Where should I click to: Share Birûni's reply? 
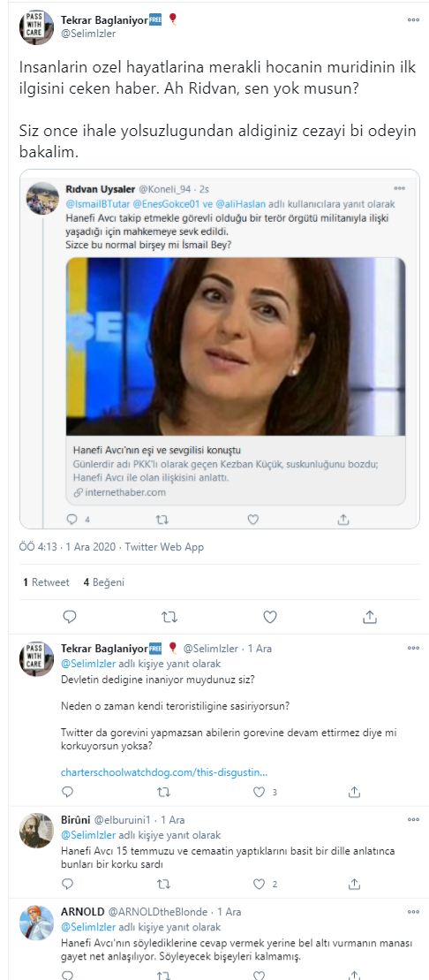355,884
